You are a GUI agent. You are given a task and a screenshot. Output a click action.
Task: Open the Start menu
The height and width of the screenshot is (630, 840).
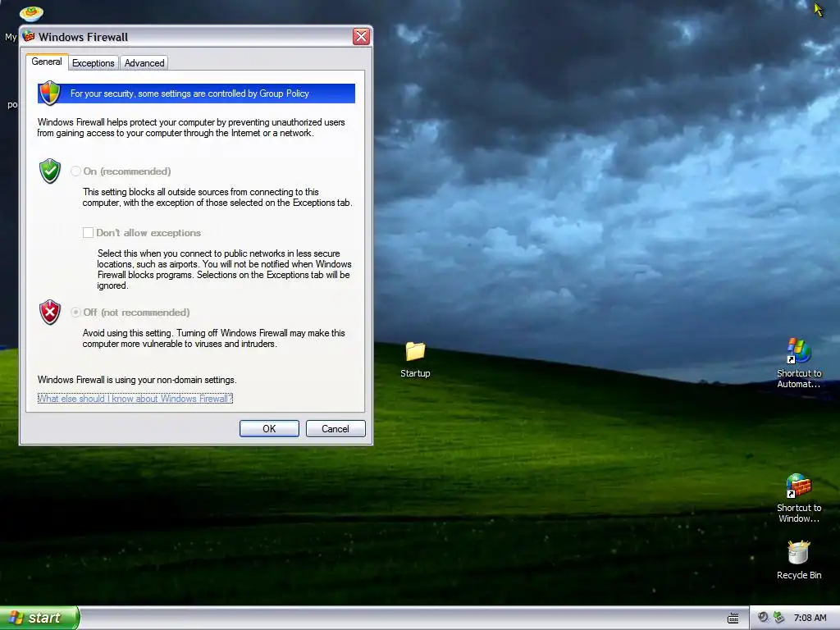point(39,618)
